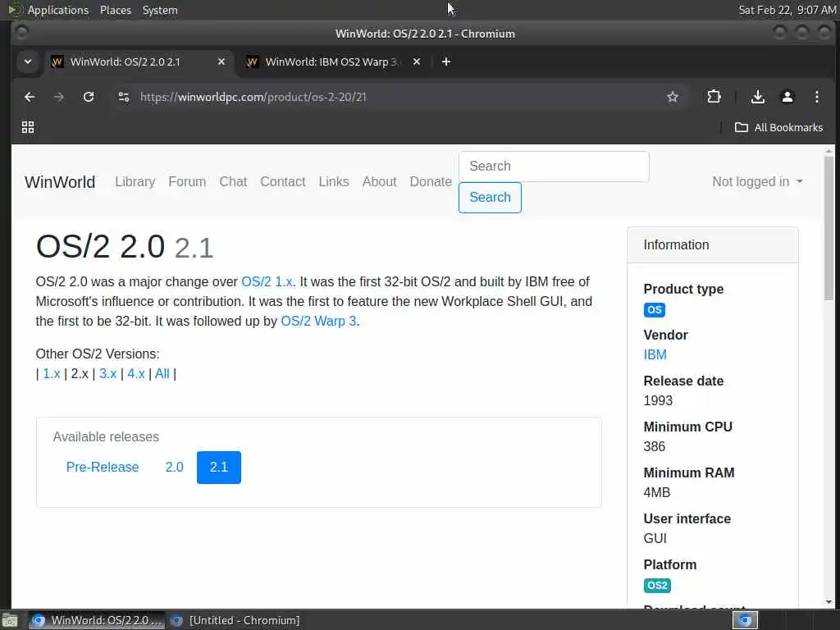Open the Library nav item
The width and height of the screenshot is (840, 630).
pyautogui.click(x=135, y=181)
